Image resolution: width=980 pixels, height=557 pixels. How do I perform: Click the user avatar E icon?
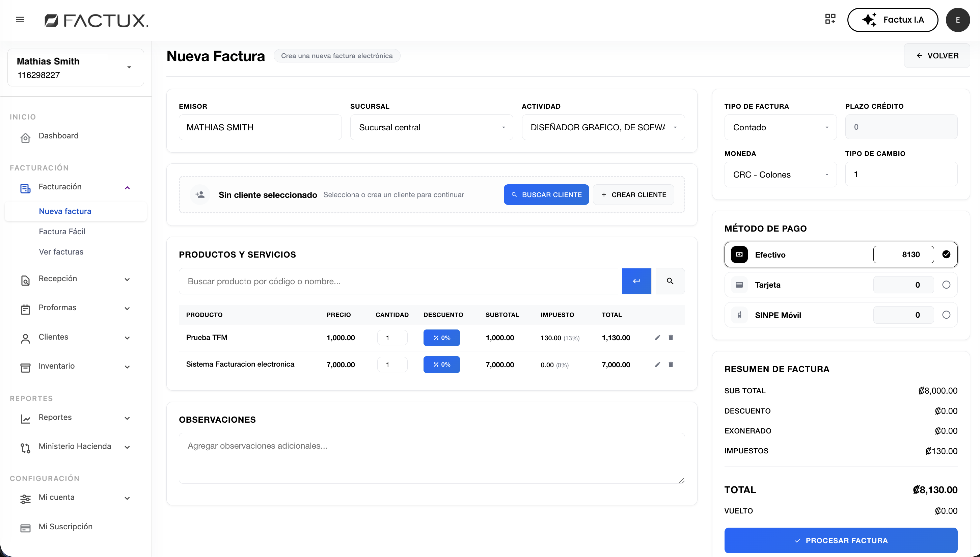(957, 20)
